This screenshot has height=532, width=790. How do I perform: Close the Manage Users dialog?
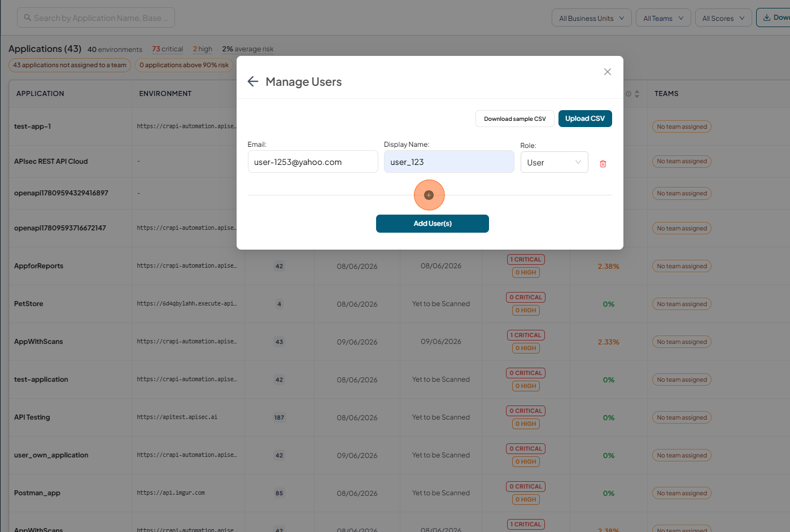click(608, 72)
